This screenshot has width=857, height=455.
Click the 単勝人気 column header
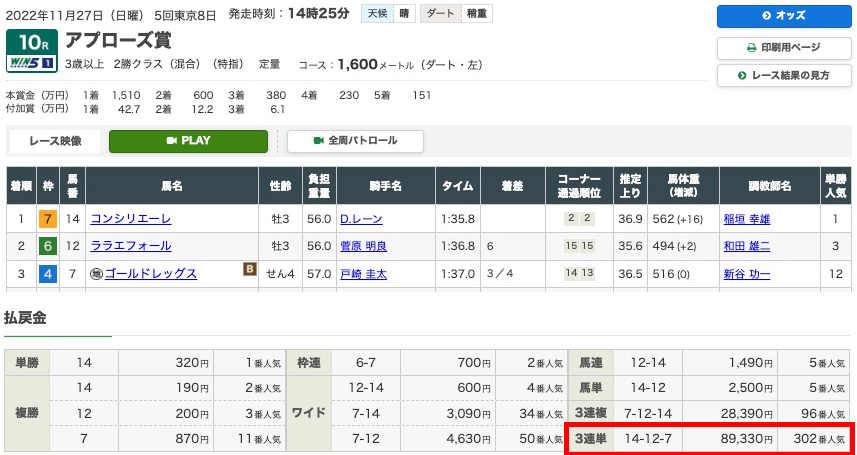click(x=836, y=186)
